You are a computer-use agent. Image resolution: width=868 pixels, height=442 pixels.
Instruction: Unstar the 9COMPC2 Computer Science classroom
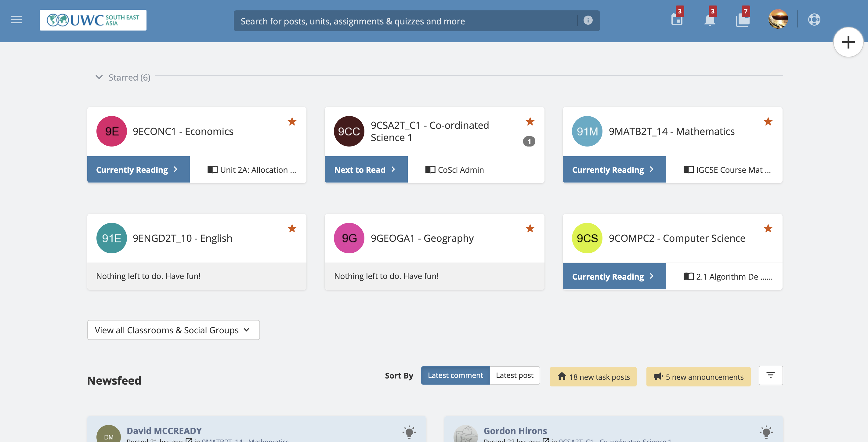[x=768, y=228]
